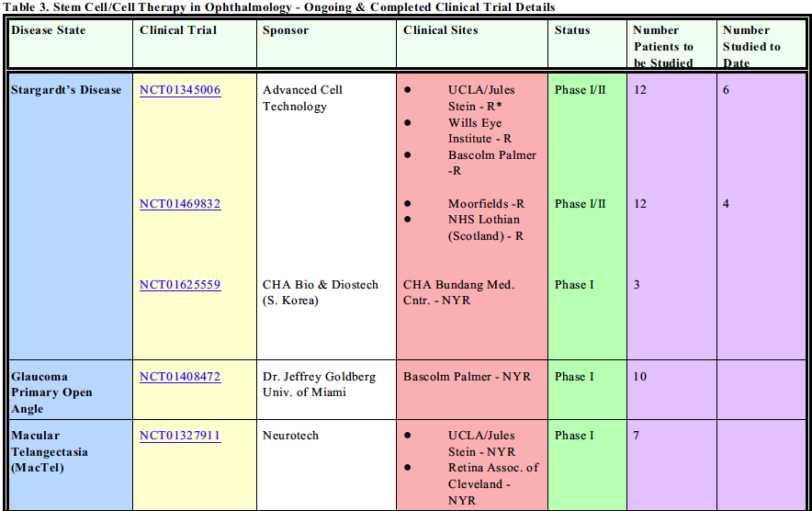The height and width of the screenshot is (511, 812).
Task: Open the NCT01327911 clinical trial link
Action: [x=180, y=436]
